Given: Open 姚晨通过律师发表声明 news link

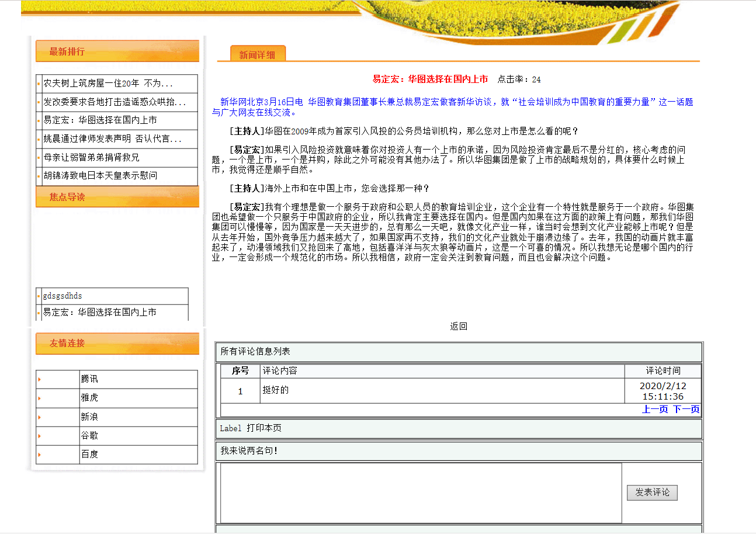Looking at the screenshot, I should pyautogui.click(x=112, y=139).
